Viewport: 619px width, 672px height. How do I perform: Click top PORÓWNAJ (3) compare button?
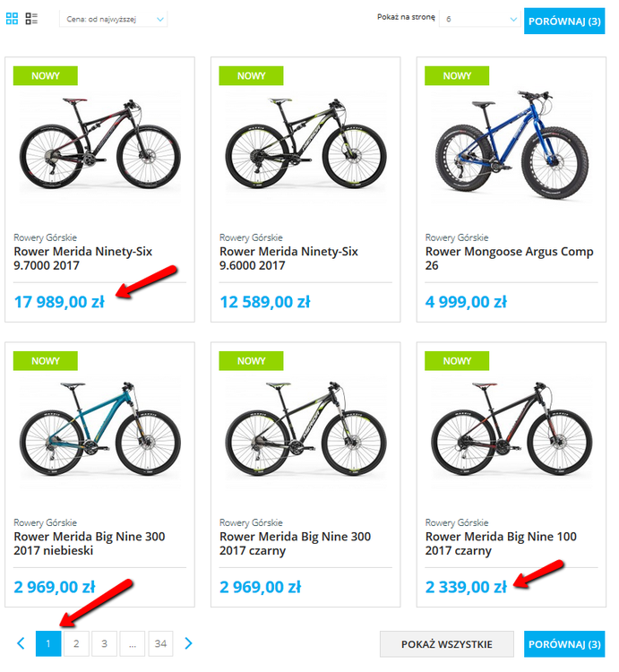(x=564, y=21)
